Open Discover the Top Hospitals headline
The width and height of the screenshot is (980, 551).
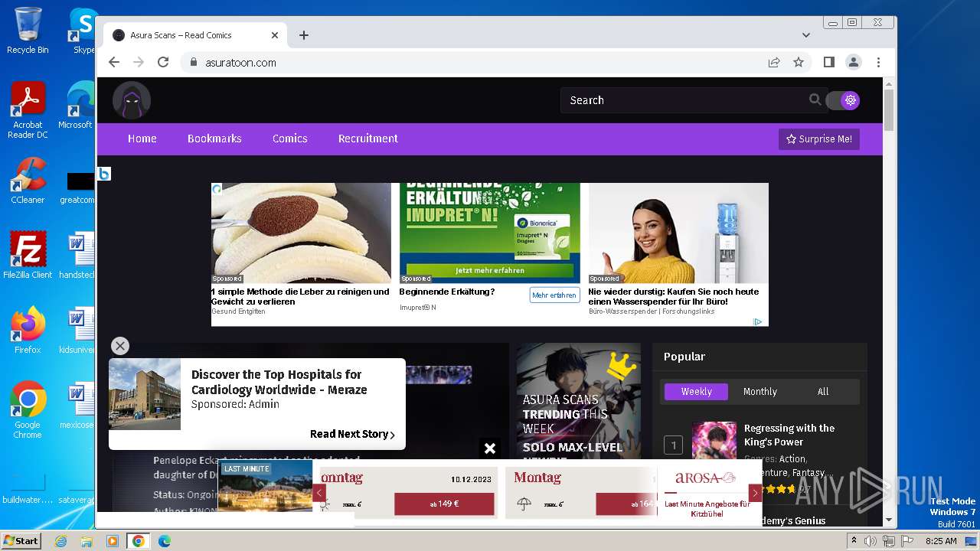pyautogui.click(x=279, y=382)
